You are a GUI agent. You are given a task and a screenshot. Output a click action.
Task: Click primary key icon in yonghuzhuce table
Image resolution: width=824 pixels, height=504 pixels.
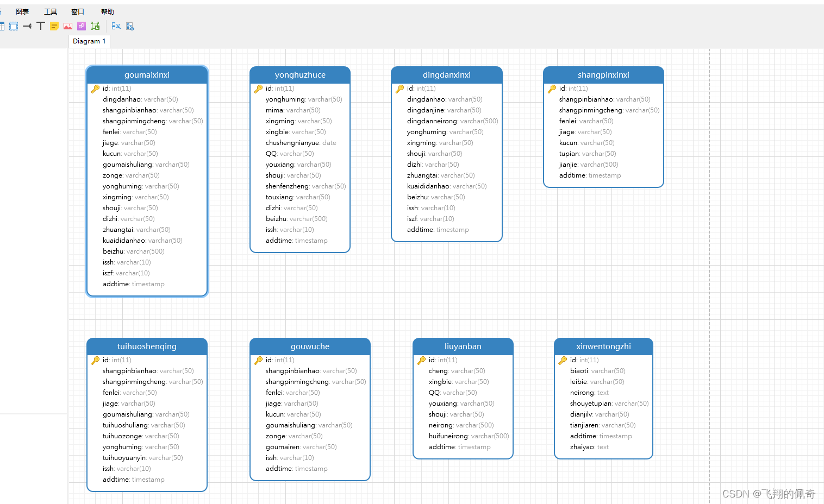(x=258, y=89)
